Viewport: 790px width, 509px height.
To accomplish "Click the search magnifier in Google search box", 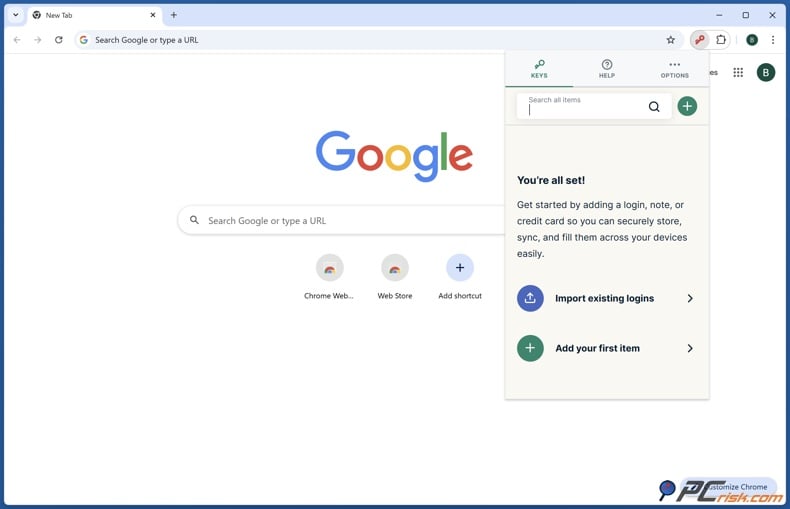I will coord(194,220).
